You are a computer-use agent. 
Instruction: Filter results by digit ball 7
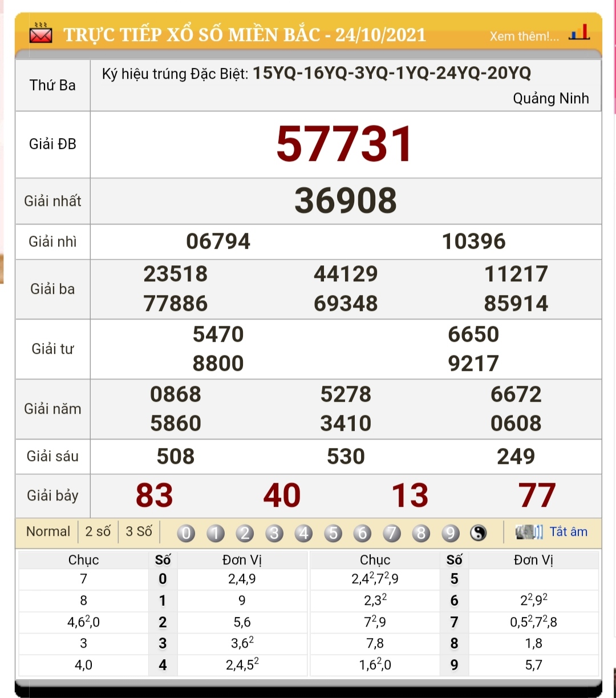[392, 533]
